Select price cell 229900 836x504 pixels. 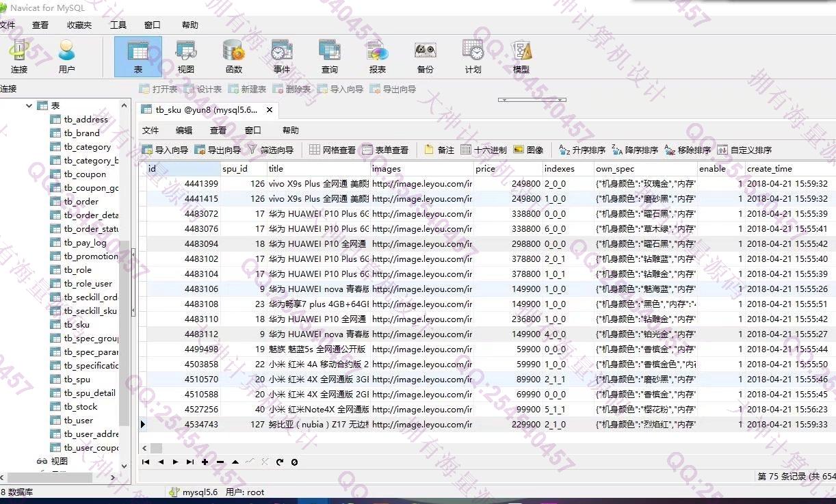(x=507, y=424)
